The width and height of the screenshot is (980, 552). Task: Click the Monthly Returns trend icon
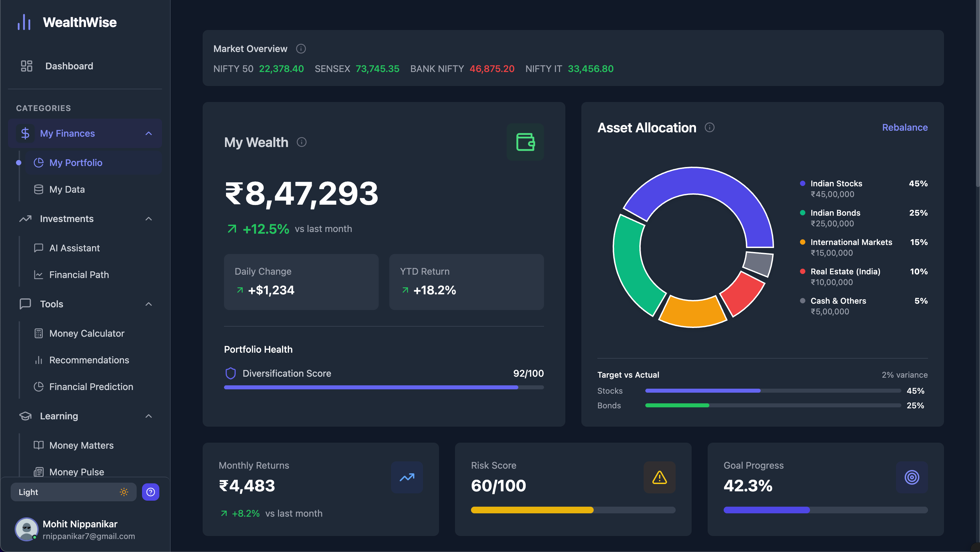click(x=407, y=477)
